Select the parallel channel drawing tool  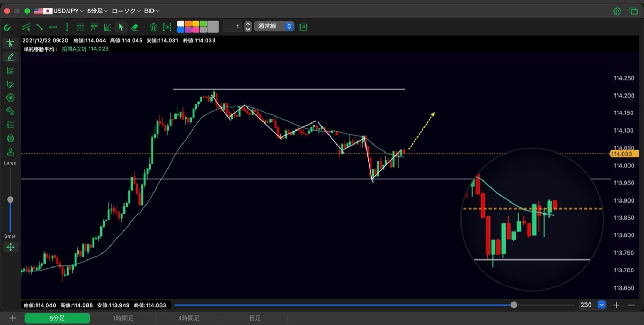coord(26,27)
